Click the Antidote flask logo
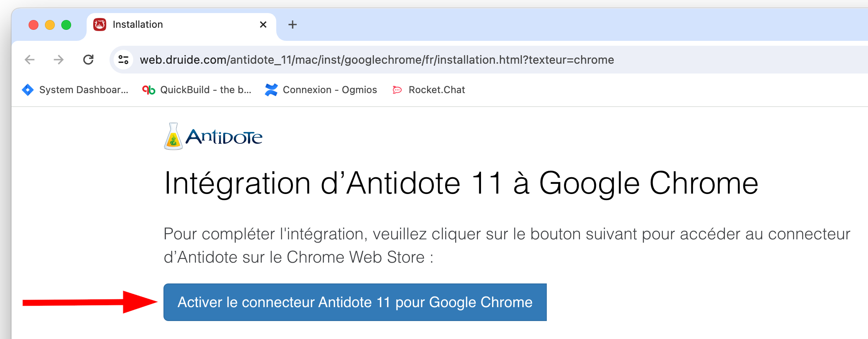This screenshot has width=868, height=339. pyautogui.click(x=173, y=136)
